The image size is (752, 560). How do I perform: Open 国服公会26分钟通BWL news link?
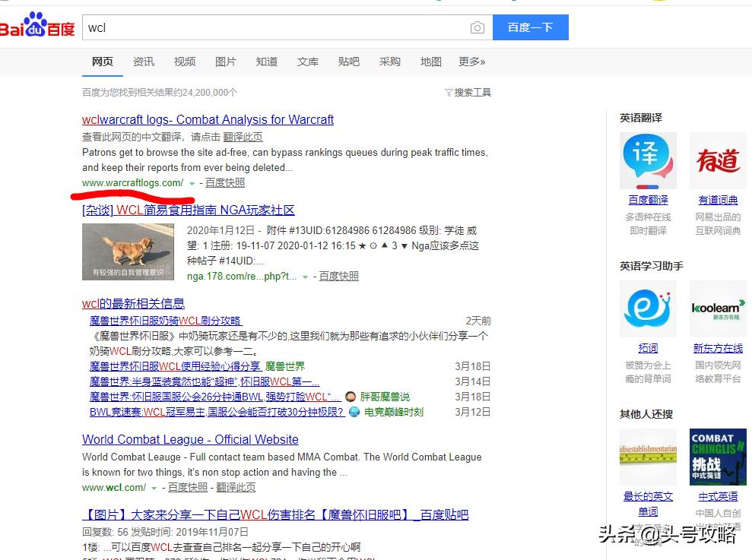pyautogui.click(x=215, y=397)
